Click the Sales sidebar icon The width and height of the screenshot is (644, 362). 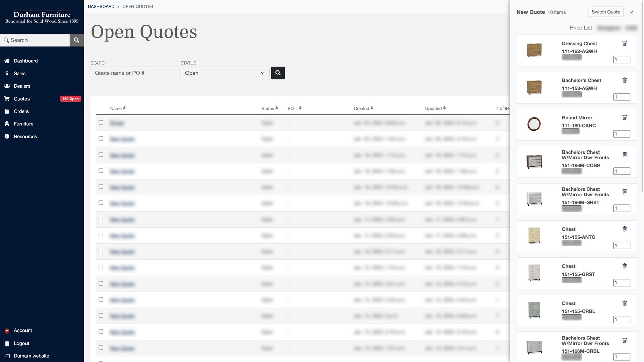pyautogui.click(x=7, y=74)
